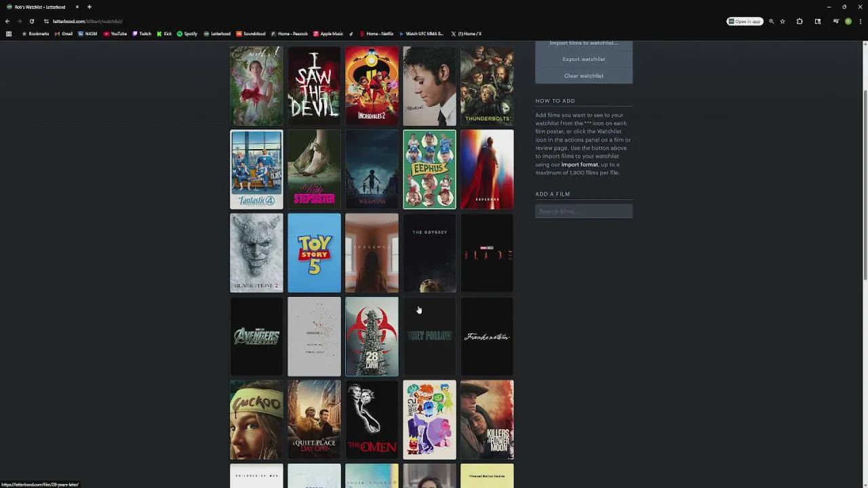This screenshot has width=868, height=488.
Task: Click the zoom magnifier icon in address bar
Action: [x=771, y=22]
